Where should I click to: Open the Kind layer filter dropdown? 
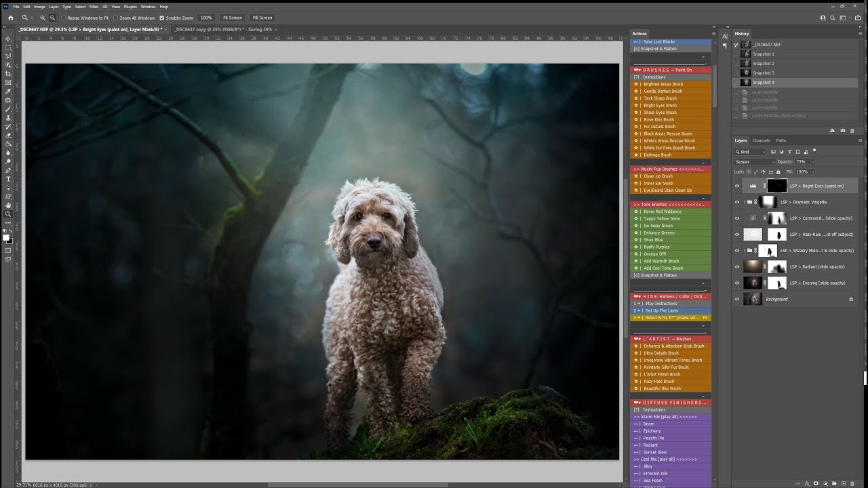(749, 152)
